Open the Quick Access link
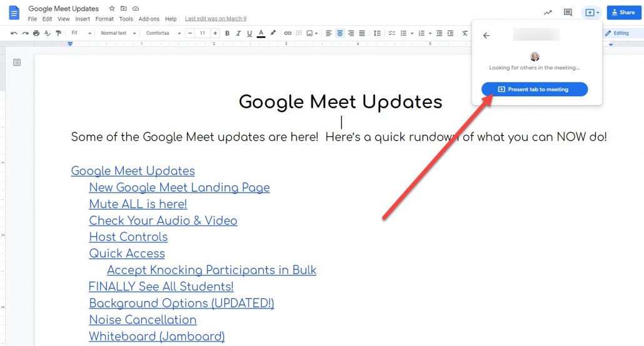644x346 pixels. (127, 253)
